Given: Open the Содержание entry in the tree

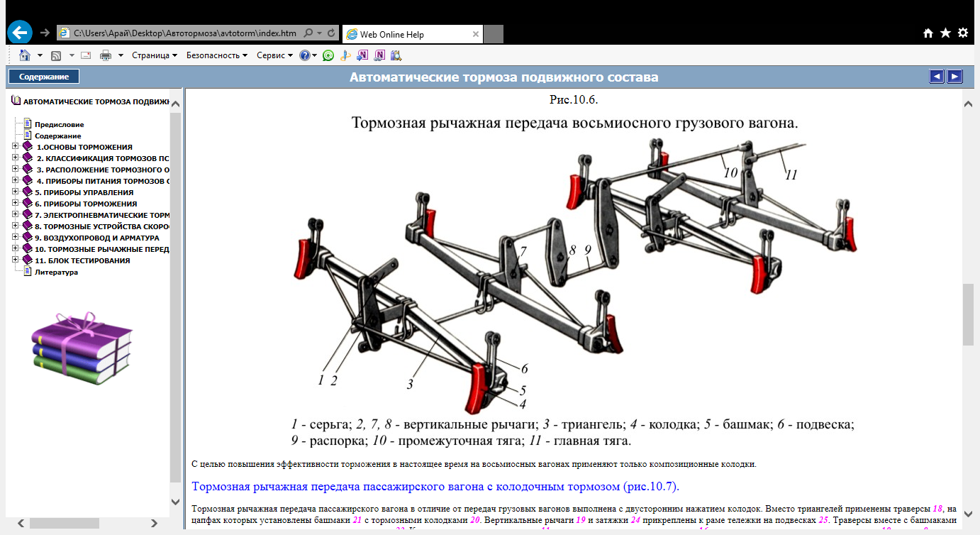Looking at the screenshot, I should [x=57, y=136].
